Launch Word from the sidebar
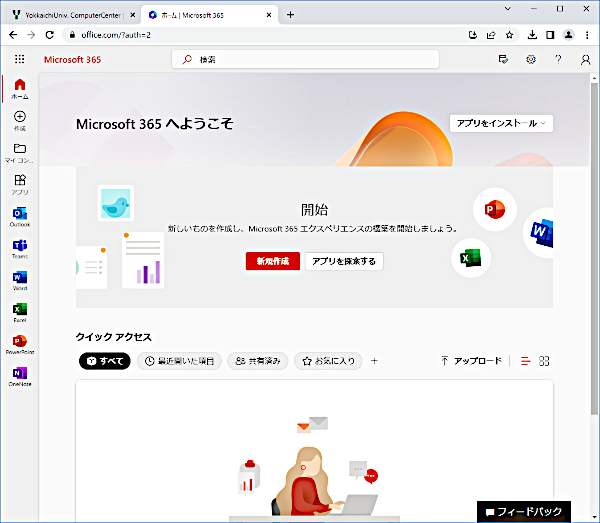The height and width of the screenshot is (523, 600). (x=20, y=281)
